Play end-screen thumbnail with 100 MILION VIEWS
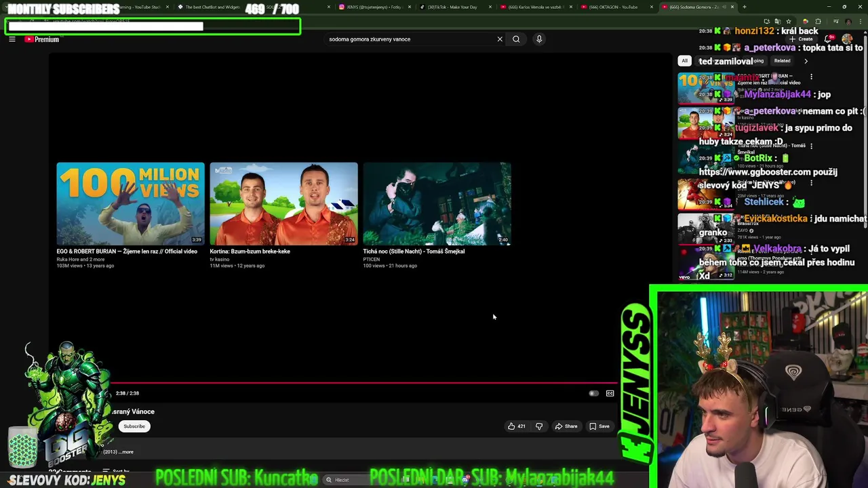Image resolution: width=868 pixels, height=488 pixels. tap(130, 203)
